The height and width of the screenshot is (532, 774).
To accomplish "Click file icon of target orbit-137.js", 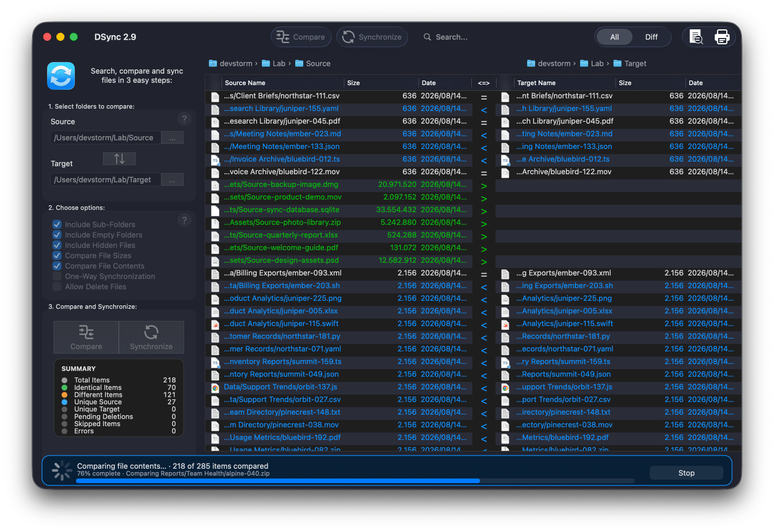I will tap(505, 387).
